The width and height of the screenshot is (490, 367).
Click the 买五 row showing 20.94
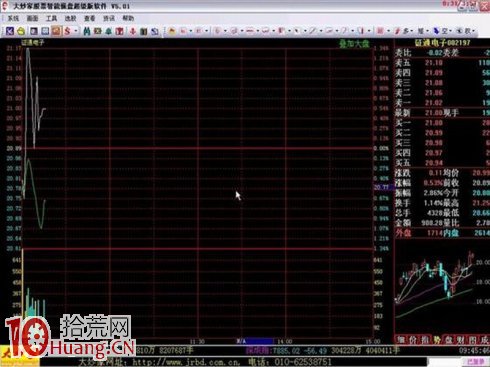442,163
